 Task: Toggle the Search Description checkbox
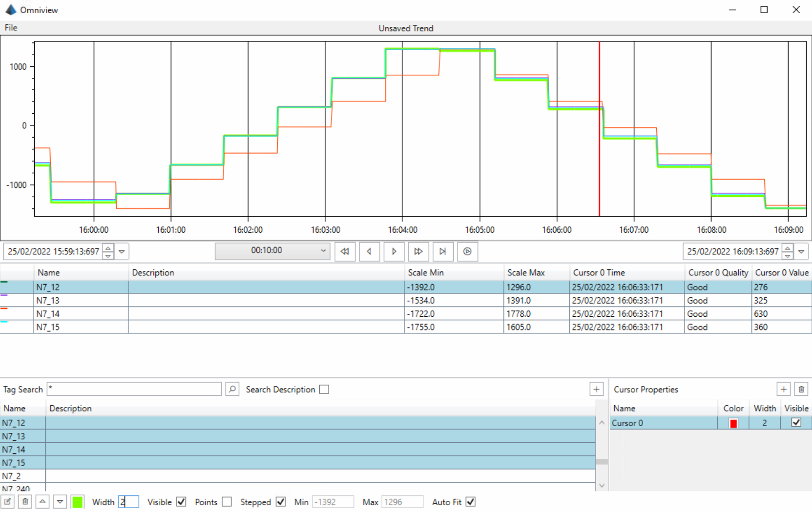tap(324, 389)
